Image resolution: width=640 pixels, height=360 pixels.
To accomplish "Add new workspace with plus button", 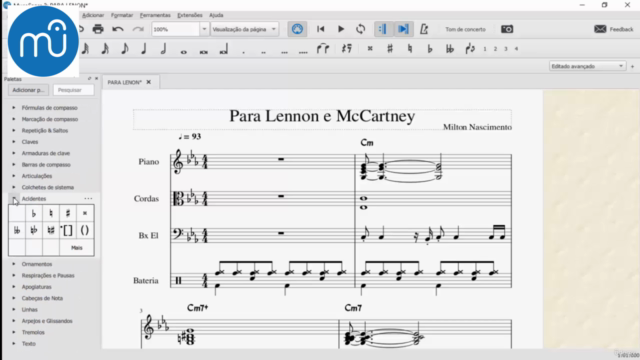I will (632, 66).
